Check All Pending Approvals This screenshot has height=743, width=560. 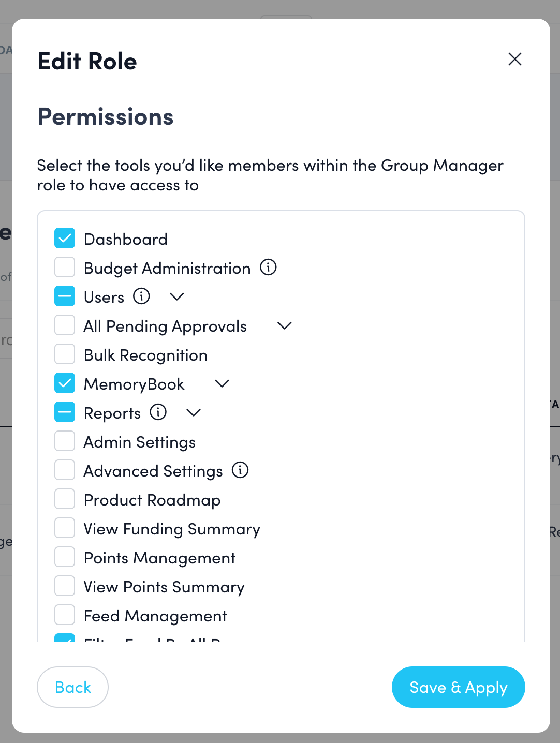pyautogui.click(x=65, y=325)
